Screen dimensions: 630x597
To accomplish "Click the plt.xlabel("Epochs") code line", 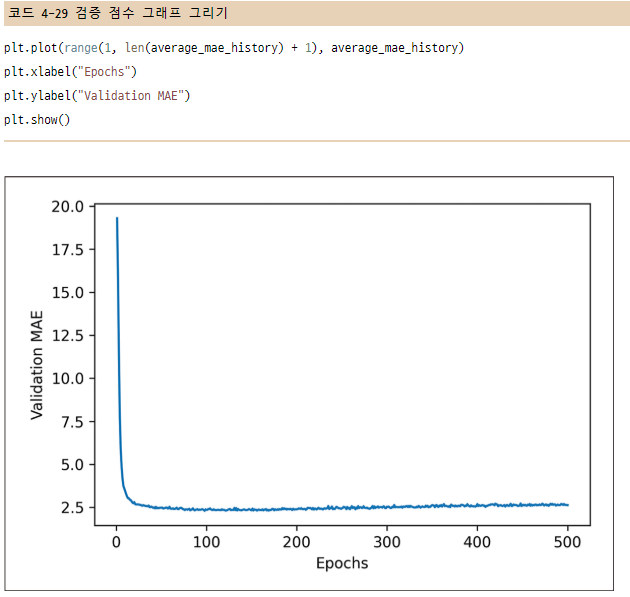I will [x=70, y=72].
